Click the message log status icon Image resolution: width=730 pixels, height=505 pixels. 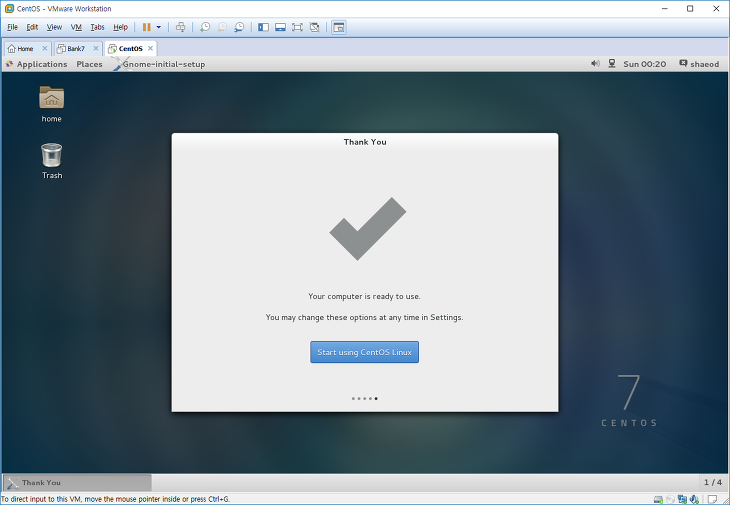tap(712, 499)
